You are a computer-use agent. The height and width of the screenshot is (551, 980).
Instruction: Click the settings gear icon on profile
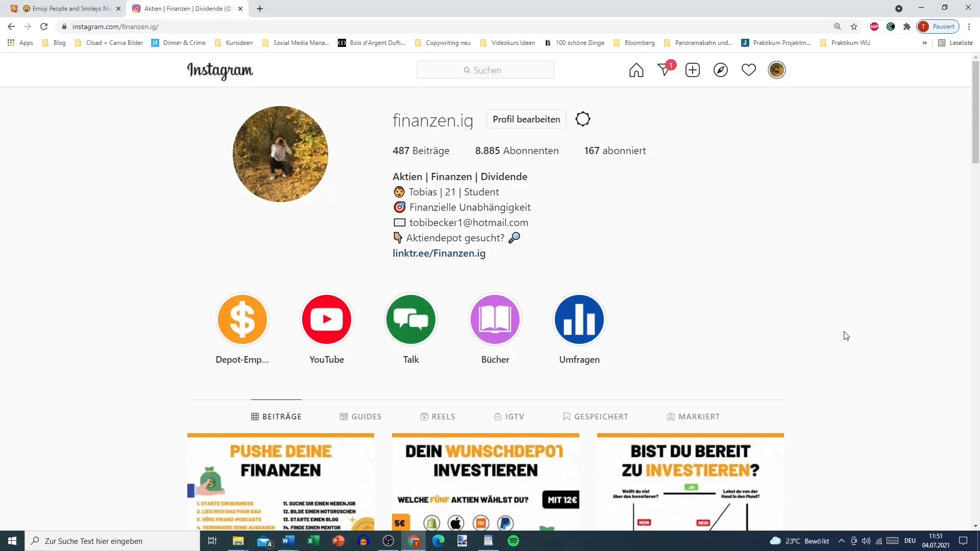[x=583, y=119]
